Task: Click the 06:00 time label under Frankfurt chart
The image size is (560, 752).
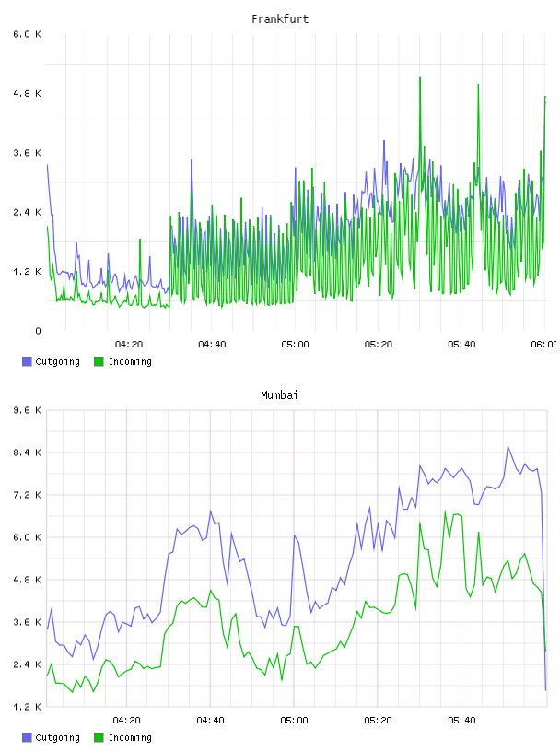Action: click(x=543, y=345)
